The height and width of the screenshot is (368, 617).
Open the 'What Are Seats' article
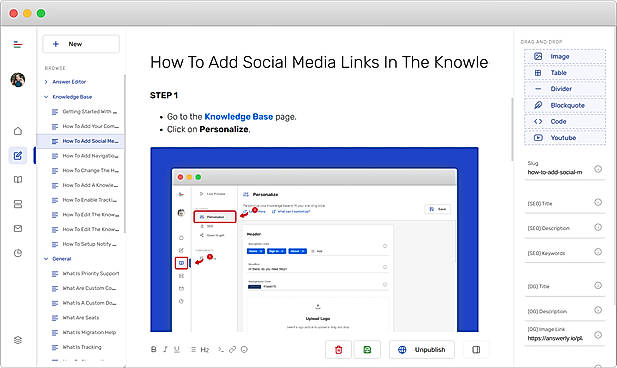tap(76, 318)
